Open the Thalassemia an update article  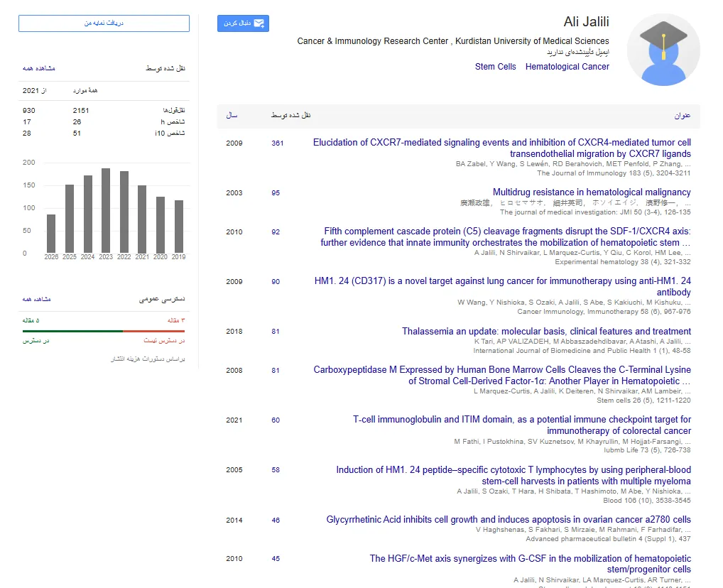[x=546, y=331]
